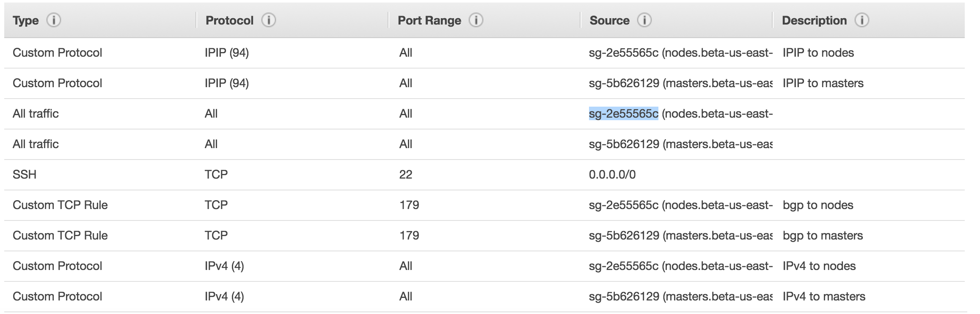Click info icon beside Description header
This screenshot has height=314, width=980.
click(x=862, y=20)
